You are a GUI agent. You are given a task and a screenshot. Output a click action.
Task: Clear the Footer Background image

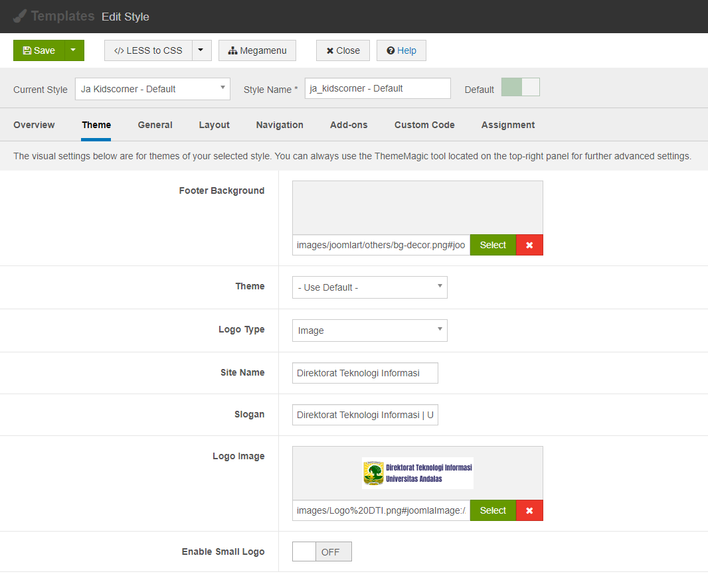point(529,245)
